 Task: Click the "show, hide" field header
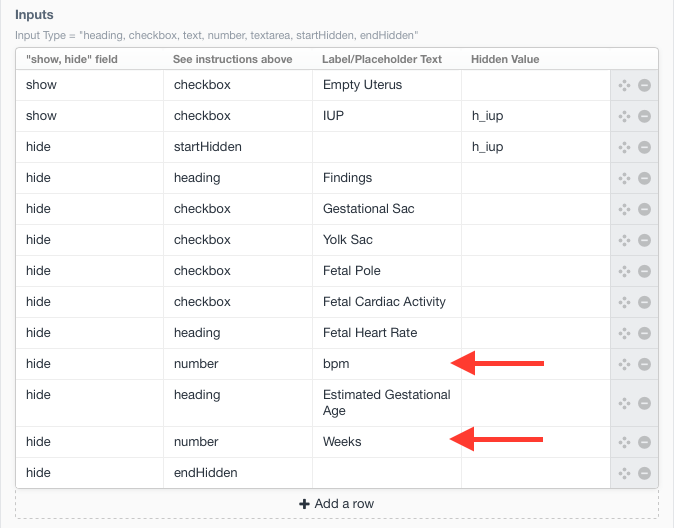[72, 59]
